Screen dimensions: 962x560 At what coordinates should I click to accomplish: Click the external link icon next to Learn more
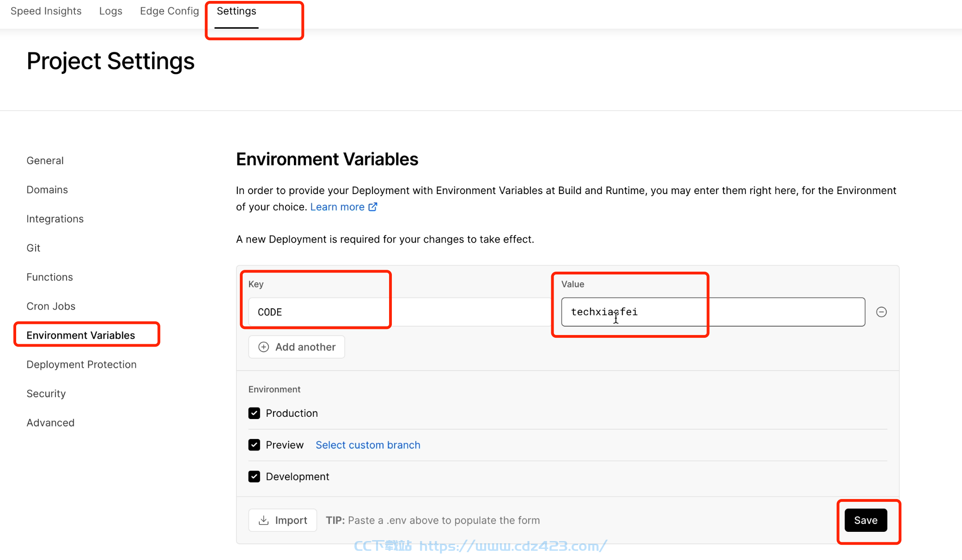[x=372, y=207]
